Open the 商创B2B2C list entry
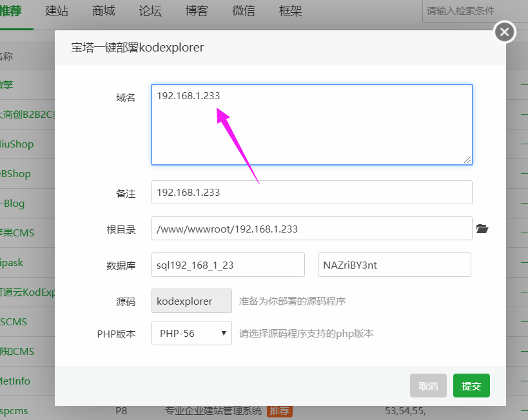528x420 pixels. (27, 115)
